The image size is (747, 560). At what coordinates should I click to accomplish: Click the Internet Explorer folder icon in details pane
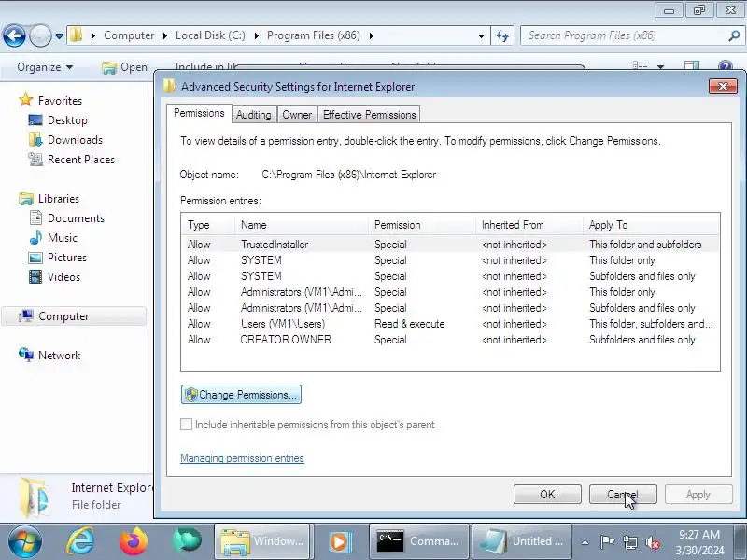tap(35, 497)
